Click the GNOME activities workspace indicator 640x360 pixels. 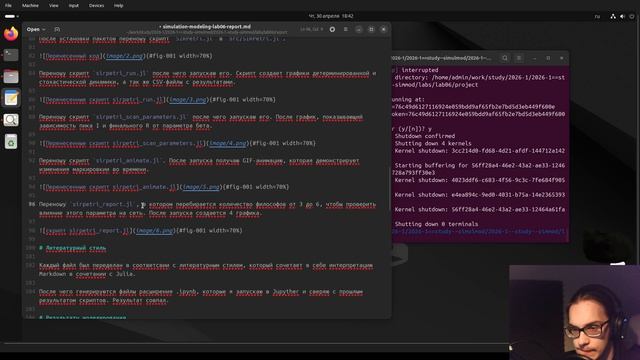coord(11,16)
